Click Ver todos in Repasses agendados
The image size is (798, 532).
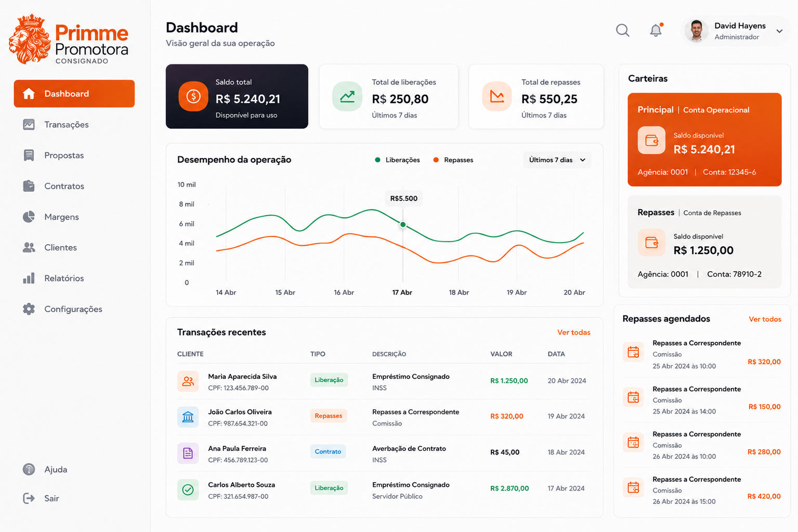765,319
